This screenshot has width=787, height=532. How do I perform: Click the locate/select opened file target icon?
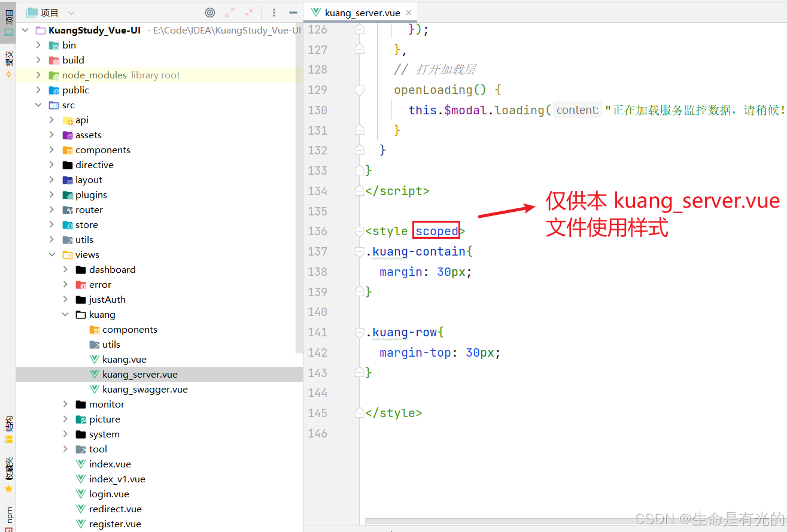coord(210,13)
